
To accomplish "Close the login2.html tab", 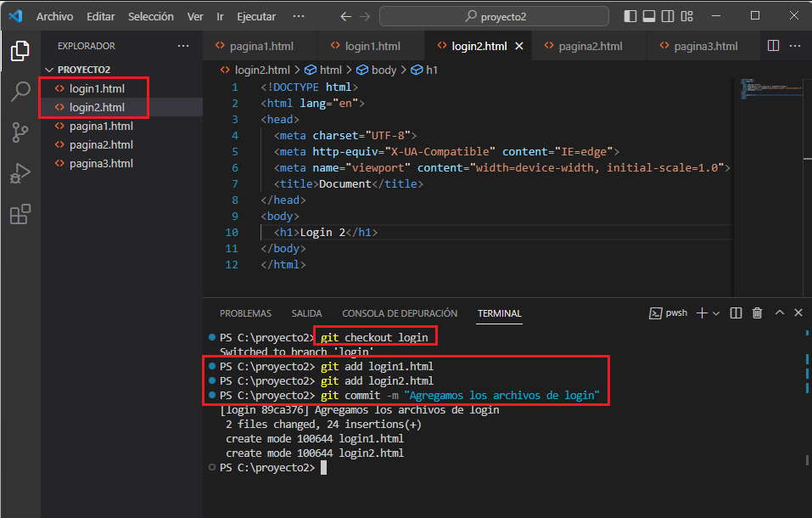I will [x=519, y=46].
